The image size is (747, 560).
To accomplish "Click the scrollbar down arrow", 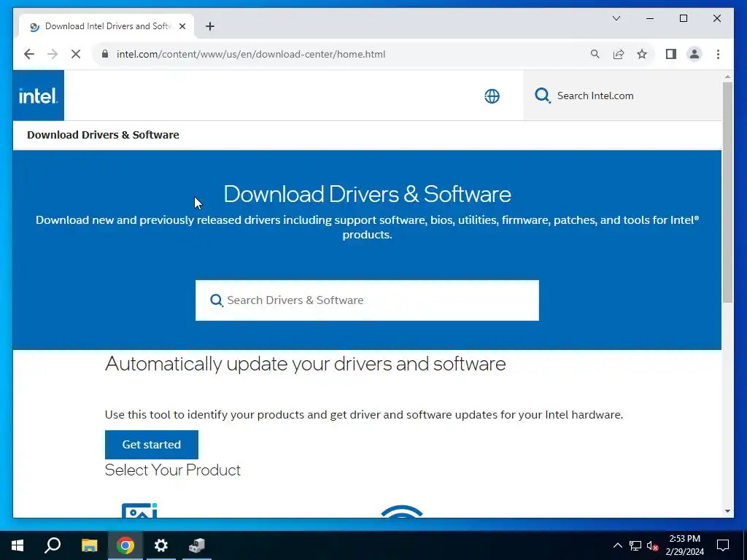I will click(727, 511).
